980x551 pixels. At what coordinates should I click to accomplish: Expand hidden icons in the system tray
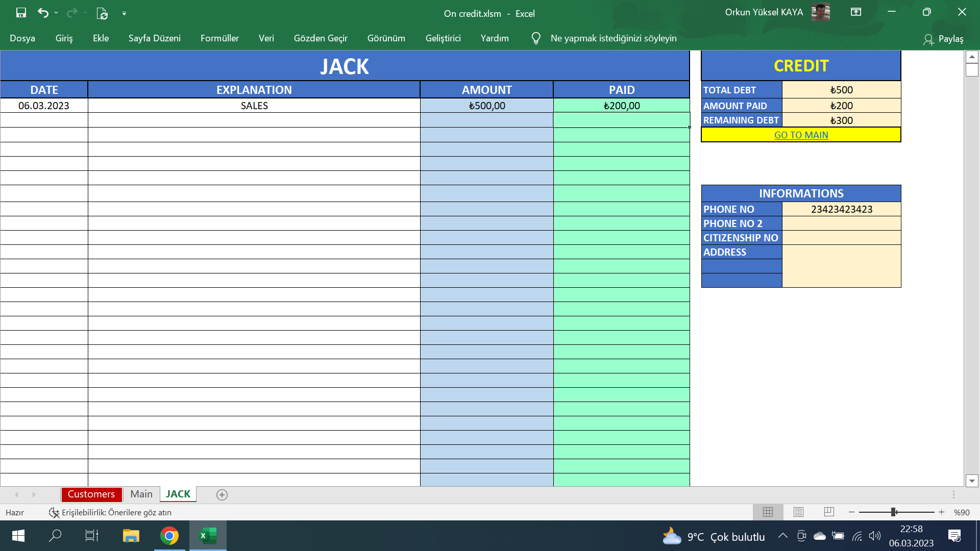(x=782, y=536)
